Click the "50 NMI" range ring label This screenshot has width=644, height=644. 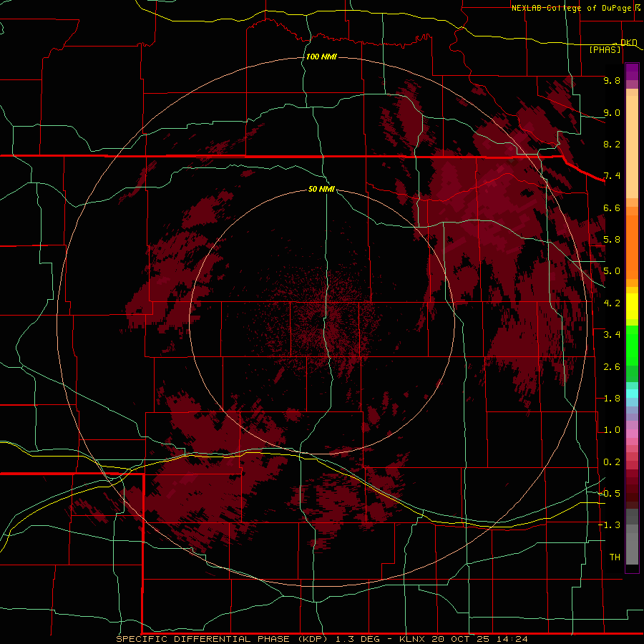(321, 189)
